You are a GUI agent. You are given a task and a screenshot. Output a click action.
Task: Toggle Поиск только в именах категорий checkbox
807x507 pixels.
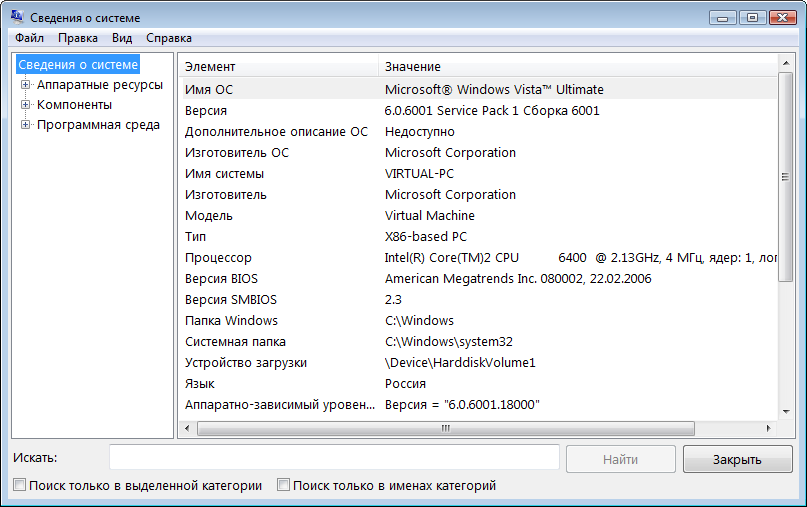284,486
